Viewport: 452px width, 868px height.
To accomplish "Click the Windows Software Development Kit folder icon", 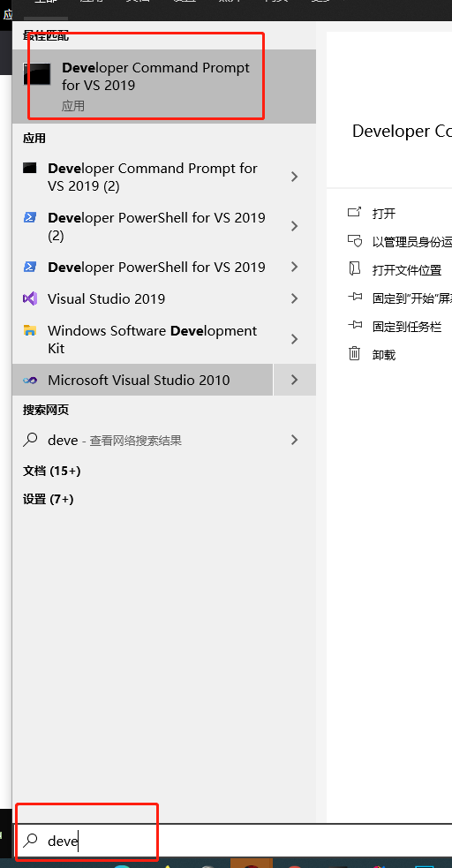I will tap(30, 331).
